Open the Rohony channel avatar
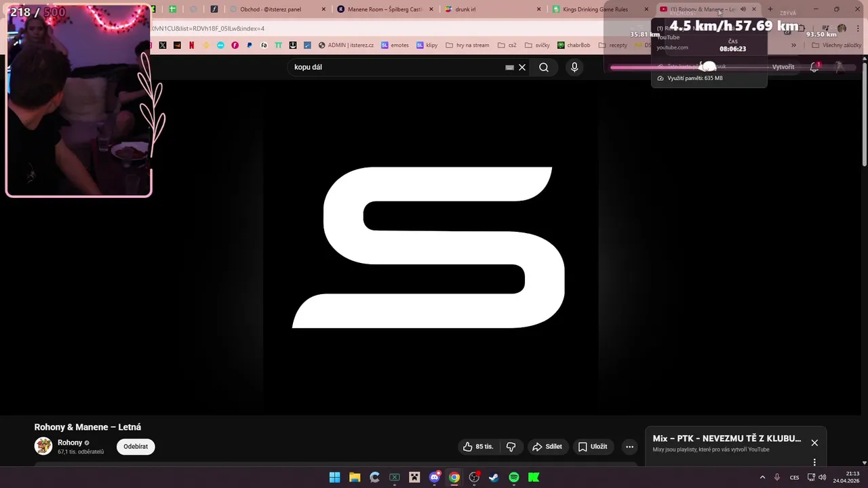This screenshot has width=868, height=488. point(43,446)
